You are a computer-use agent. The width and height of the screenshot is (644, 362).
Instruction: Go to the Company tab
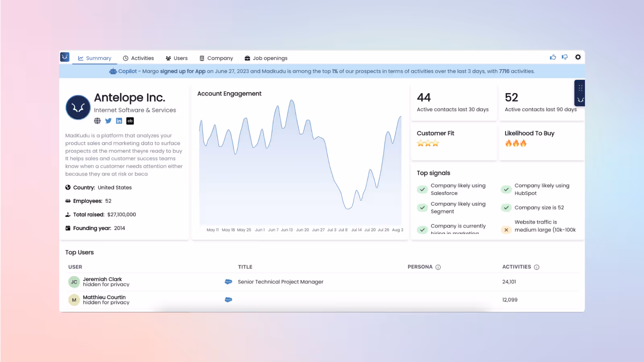(216, 58)
